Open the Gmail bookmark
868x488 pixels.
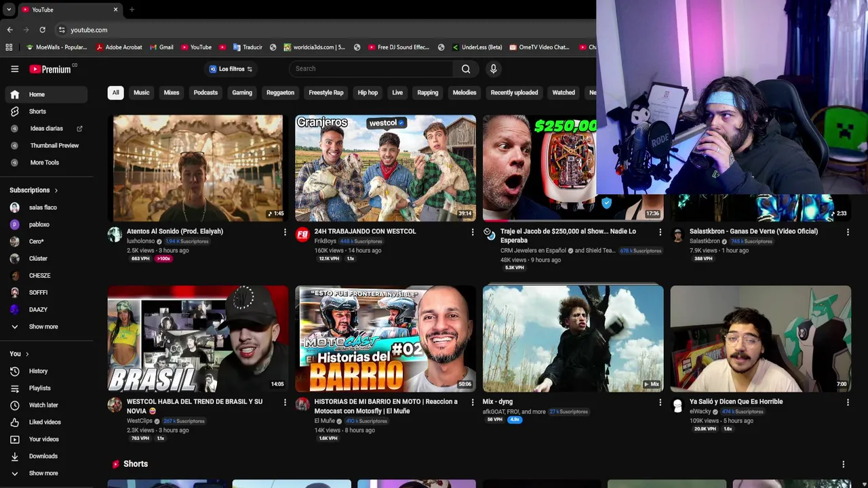161,47
